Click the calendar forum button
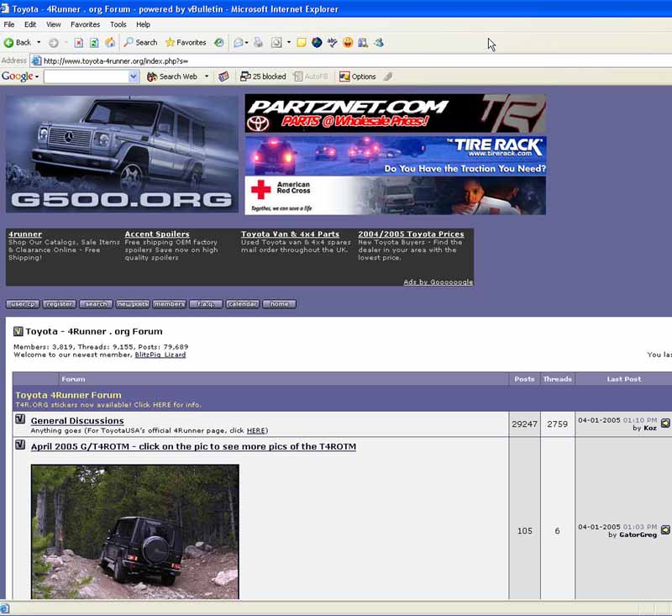This screenshot has height=616, width=672. click(243, 304)
